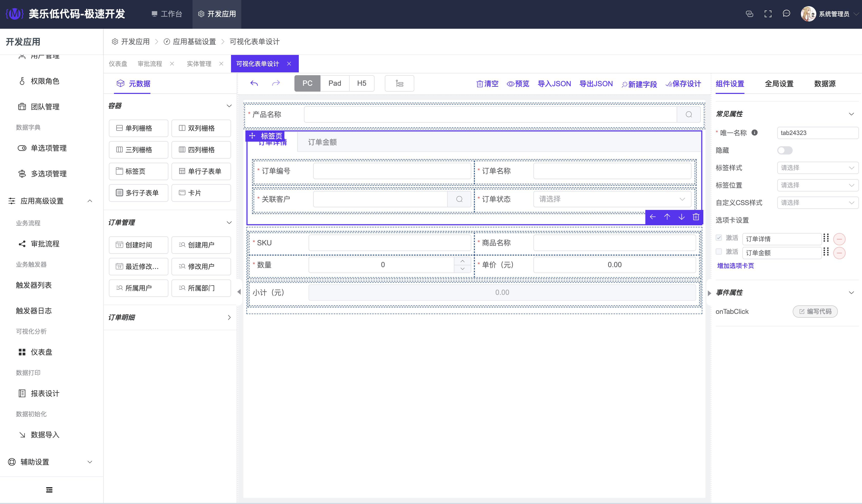Screen dimensions: 862x504
Task: Toggle the 隐藏 switch
Action: (785, 150)
